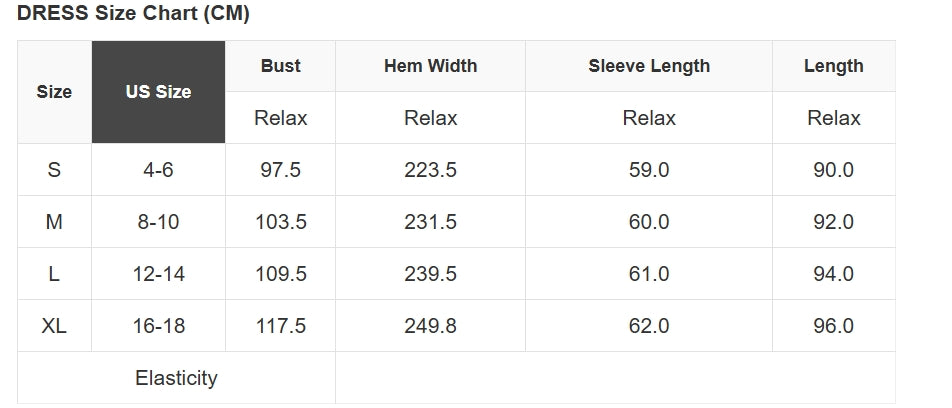Click the DRESS Size Chart (CM) title
952x408 pixels.
(x=133, y=14)
